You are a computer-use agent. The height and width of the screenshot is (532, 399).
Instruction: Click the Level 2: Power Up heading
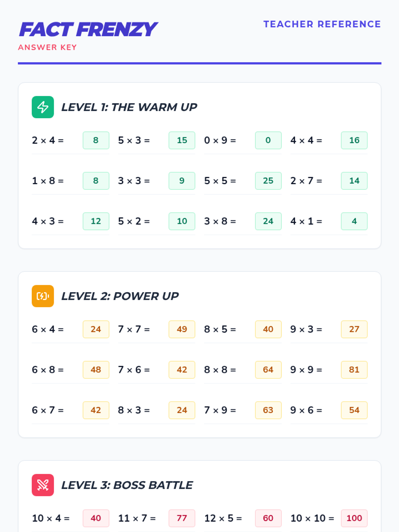pos(120,296)
